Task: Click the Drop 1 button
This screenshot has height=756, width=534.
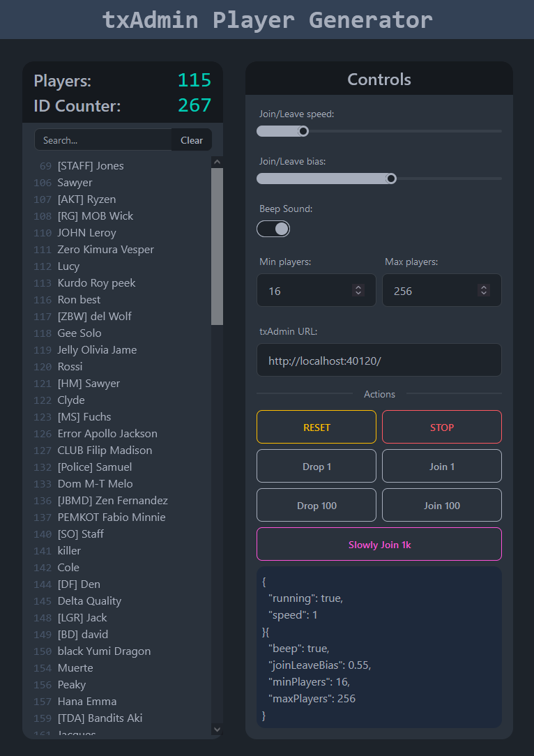Action: coord(316,467)
